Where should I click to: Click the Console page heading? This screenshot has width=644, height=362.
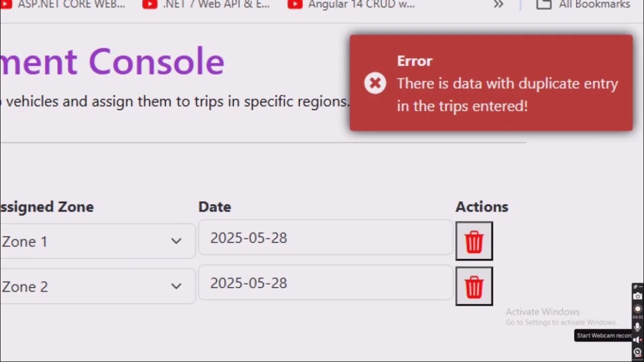(x=156, y=61)
